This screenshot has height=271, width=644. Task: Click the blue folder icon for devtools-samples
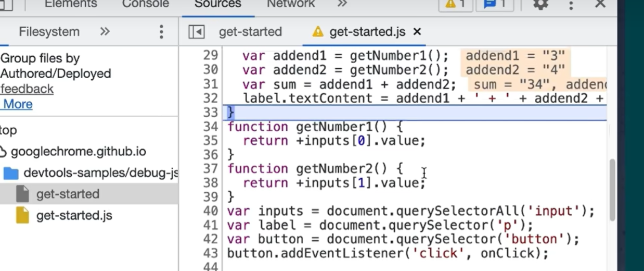11,173
